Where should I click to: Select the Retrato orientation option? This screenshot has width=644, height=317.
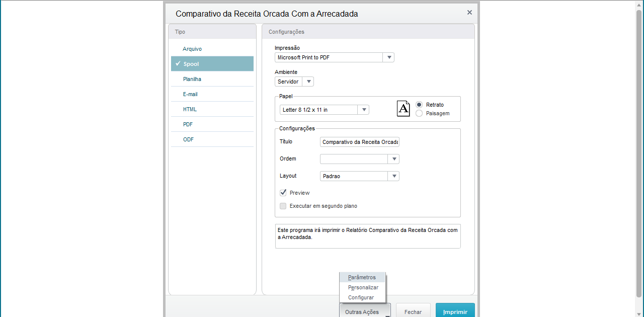click(419, 105)
